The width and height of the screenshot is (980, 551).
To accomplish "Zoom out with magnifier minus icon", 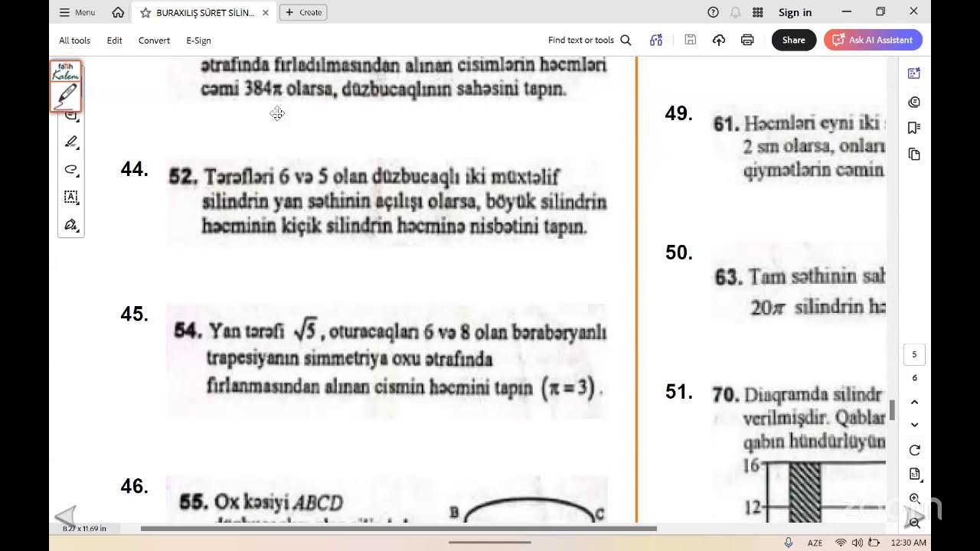I will pyautogui.click(x=914, y=523).
